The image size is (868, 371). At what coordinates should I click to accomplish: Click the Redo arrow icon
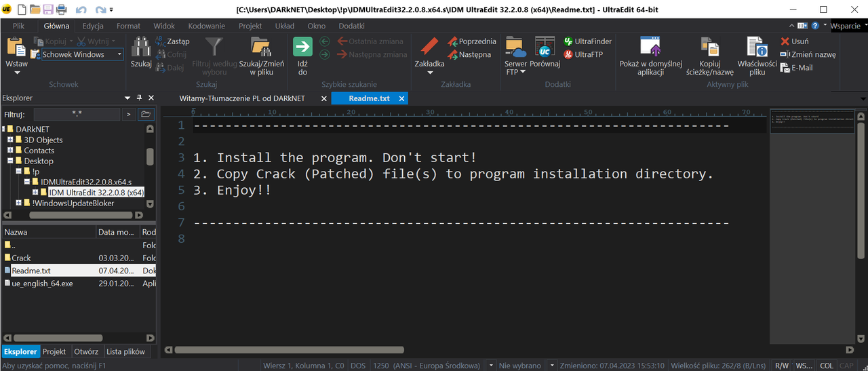(100, 10)
